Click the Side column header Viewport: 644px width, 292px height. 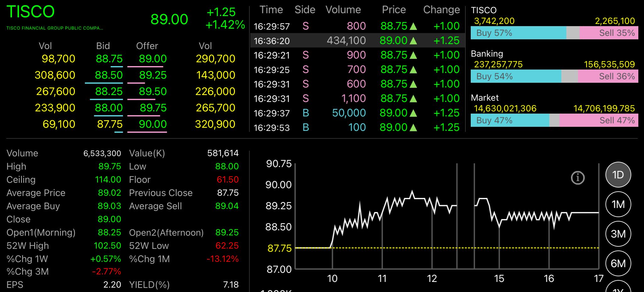(x=305, y=10)
